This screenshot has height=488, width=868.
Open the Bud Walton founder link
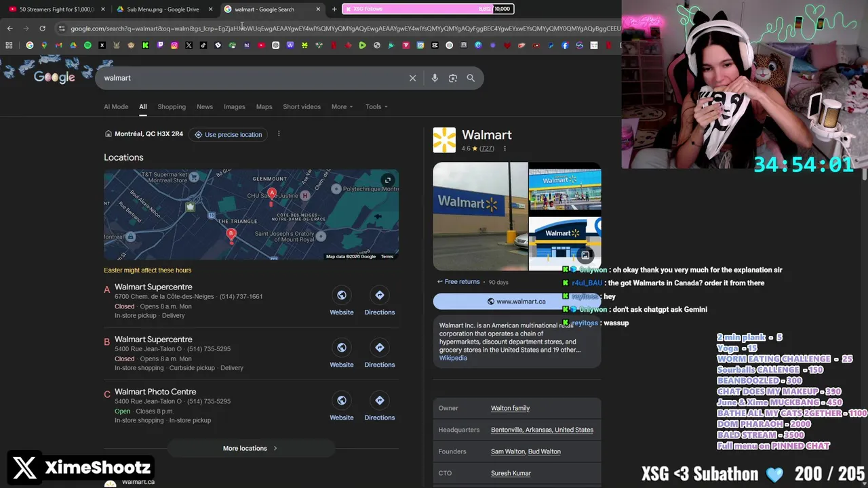pos(545,451)
